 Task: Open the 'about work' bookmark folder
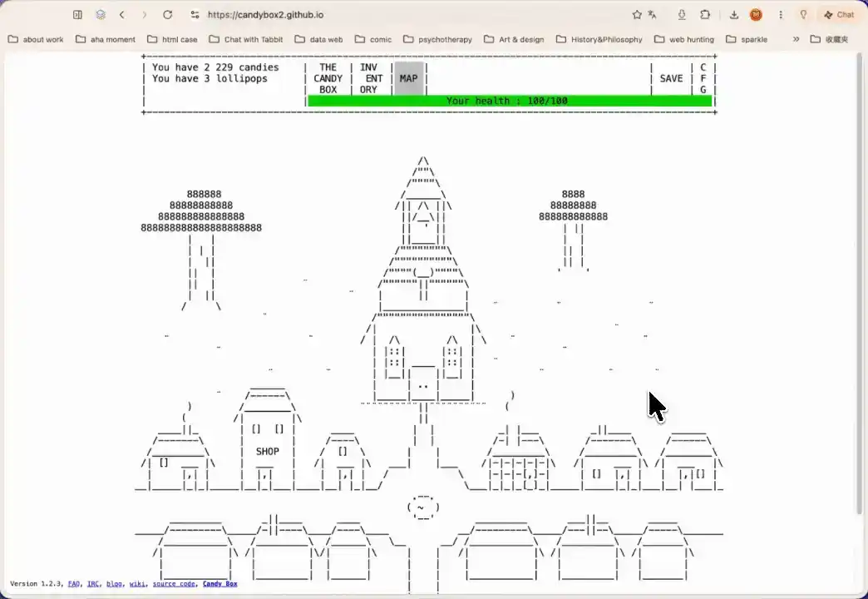pos(36,39)
